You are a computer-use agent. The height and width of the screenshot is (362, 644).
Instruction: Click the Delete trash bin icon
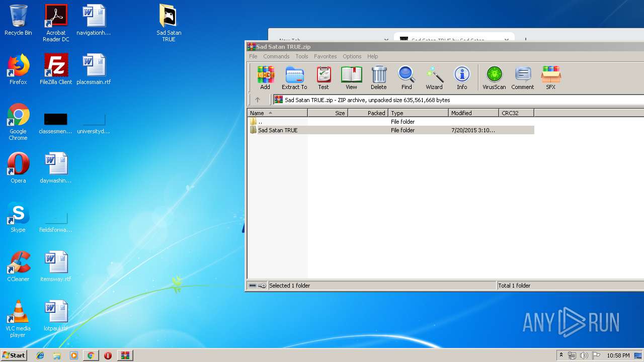tap(379, 78)
